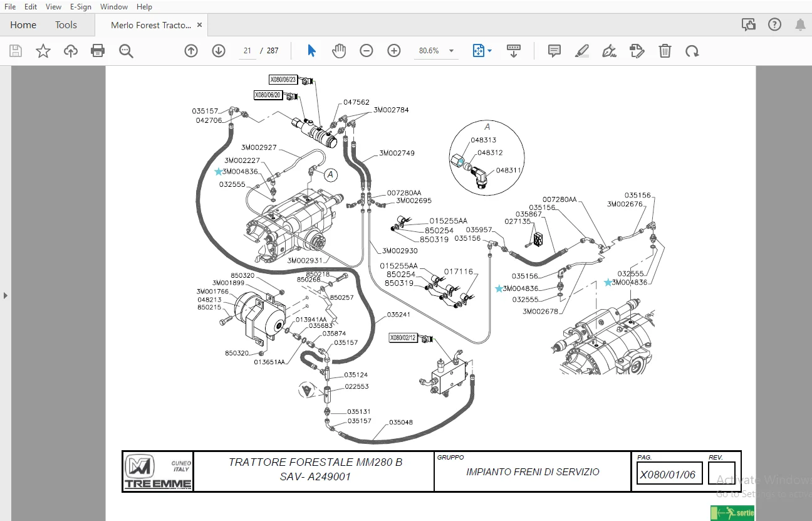Activate the arrow selection tool

311,51
